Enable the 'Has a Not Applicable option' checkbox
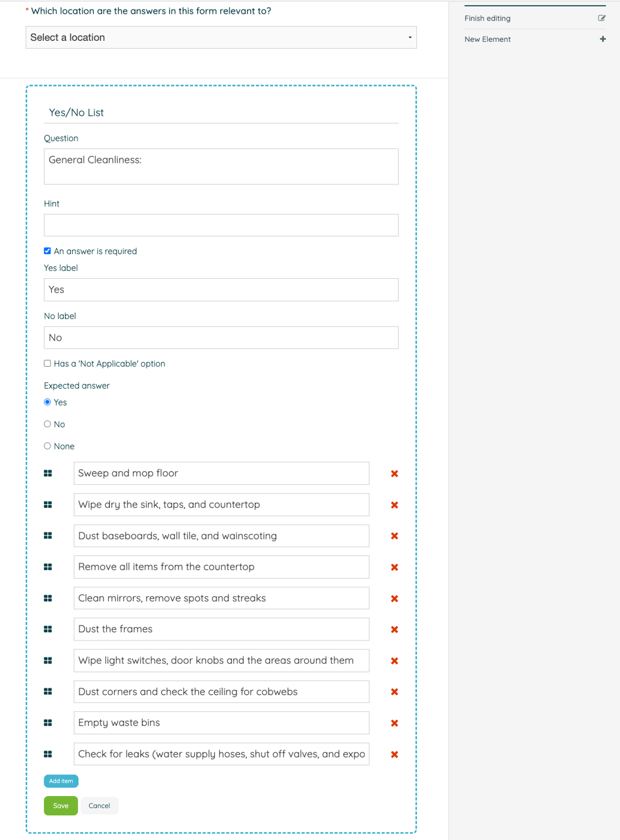Viewport: 620px width, 840px height. tap(47, 363)
